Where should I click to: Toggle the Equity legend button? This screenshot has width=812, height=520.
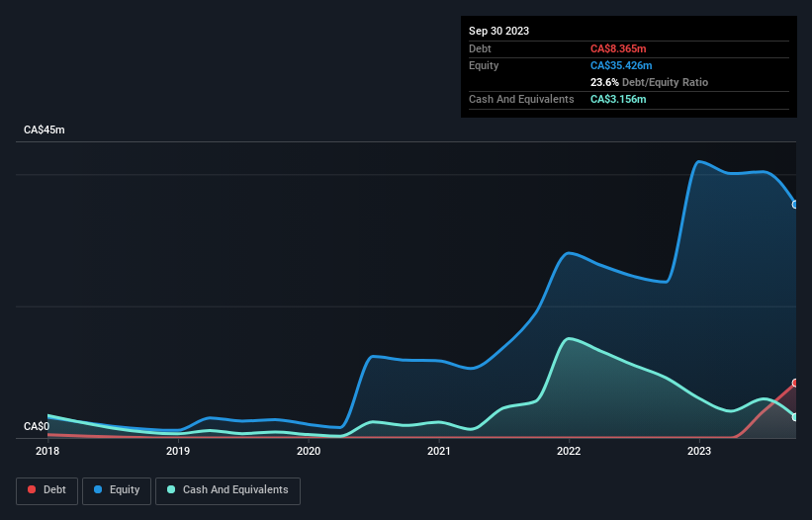click(117, 490)
